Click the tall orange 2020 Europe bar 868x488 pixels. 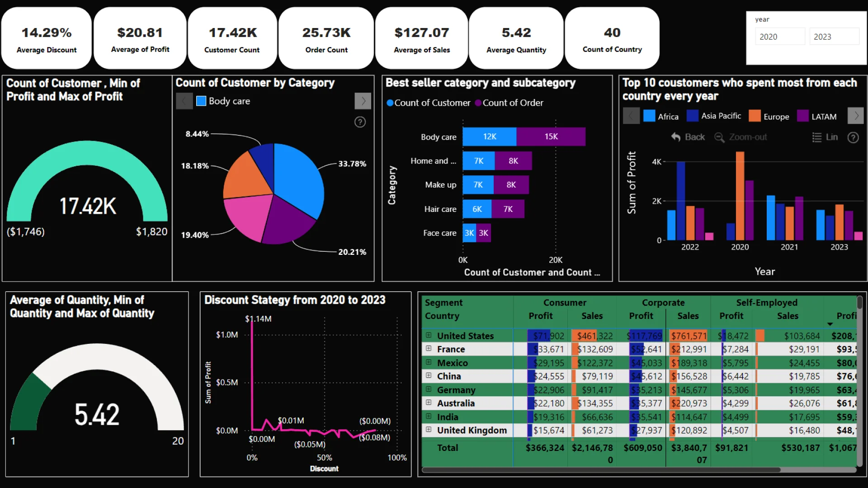click(x=740, y=196)
